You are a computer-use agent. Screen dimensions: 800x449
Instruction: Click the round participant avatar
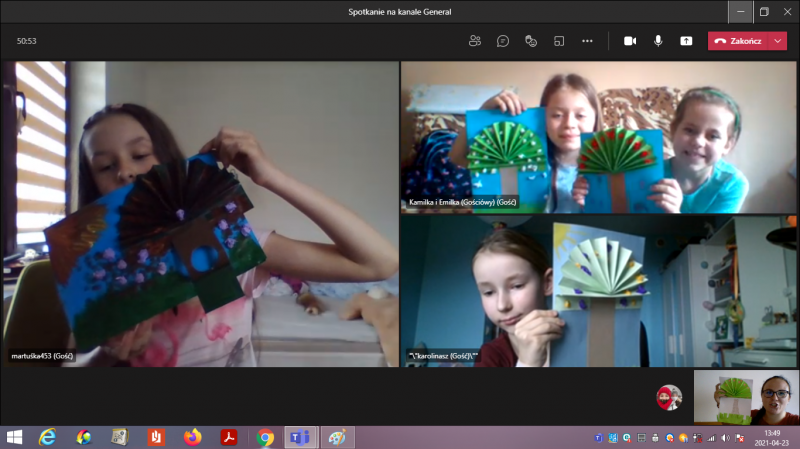tap(669, 397)
